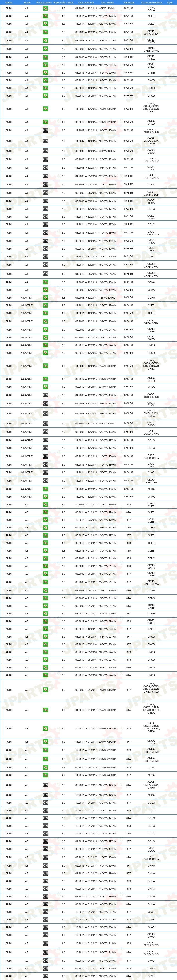Click the Nadwozie column header
The height and width of the screenshot is (980, 177).
tap(129, 2)
